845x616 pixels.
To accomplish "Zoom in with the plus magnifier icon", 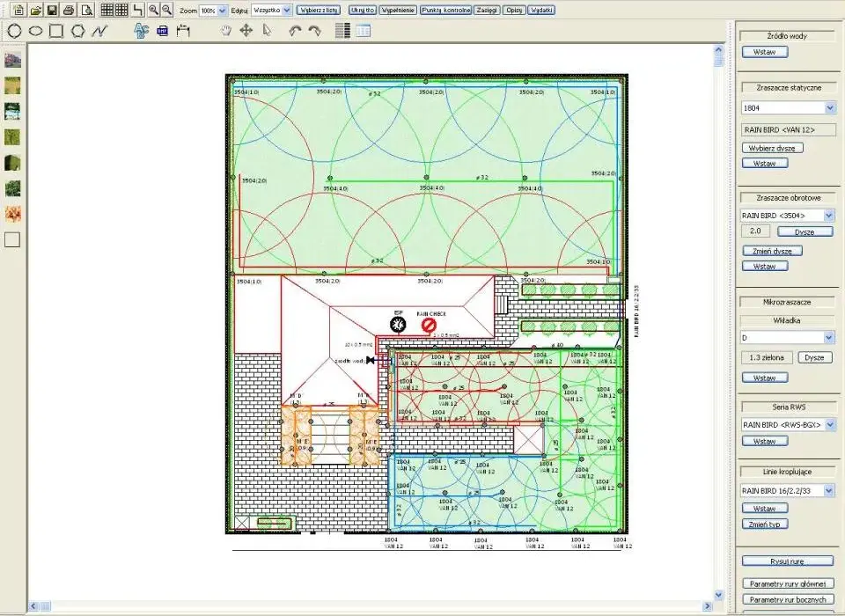I will coord(153,10).
